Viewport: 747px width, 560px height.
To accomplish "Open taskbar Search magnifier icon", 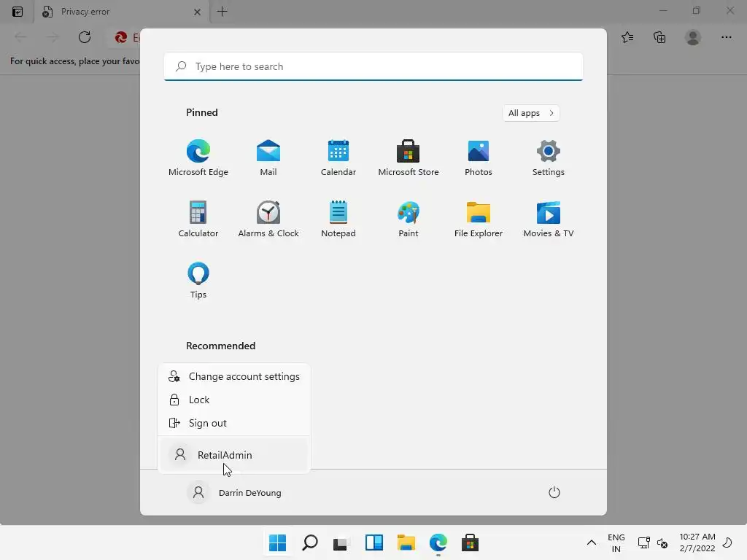I will click(309, 542).
